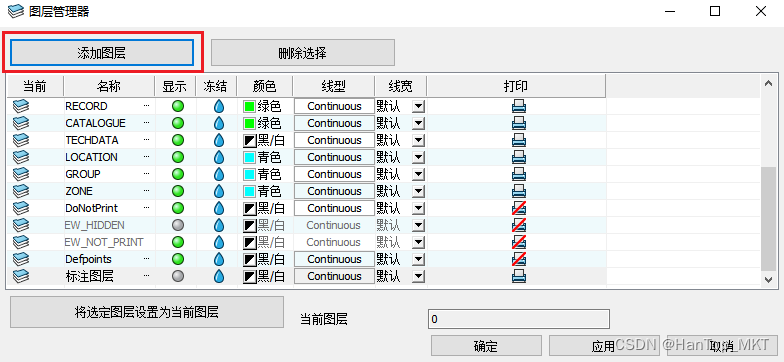This screenshot has width=784, height=362.
Task: Toggle freeze droplet for RECORD layer
Action: click(x=218, y=106)
